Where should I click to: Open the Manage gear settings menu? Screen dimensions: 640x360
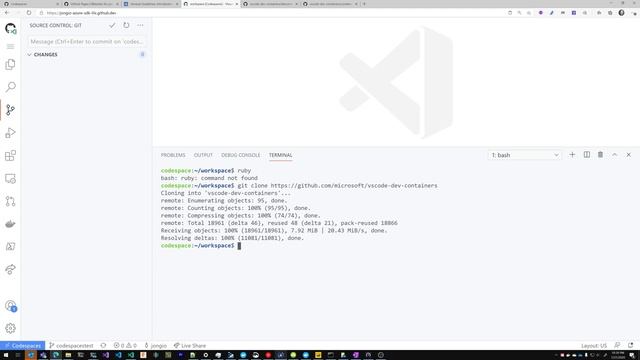[10, 328]
